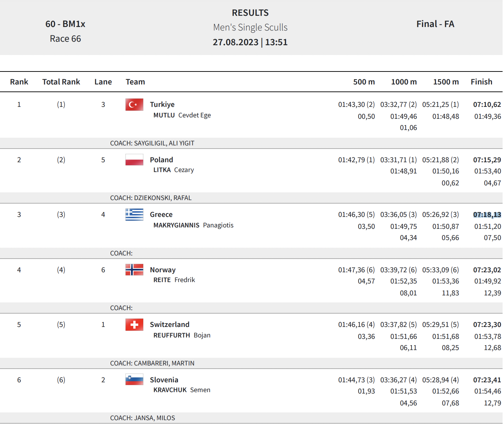Click the Men's Single Sculls title
The height and width of the screenshot is (424, 504).
pyautogui.click(x=250, y=27)
